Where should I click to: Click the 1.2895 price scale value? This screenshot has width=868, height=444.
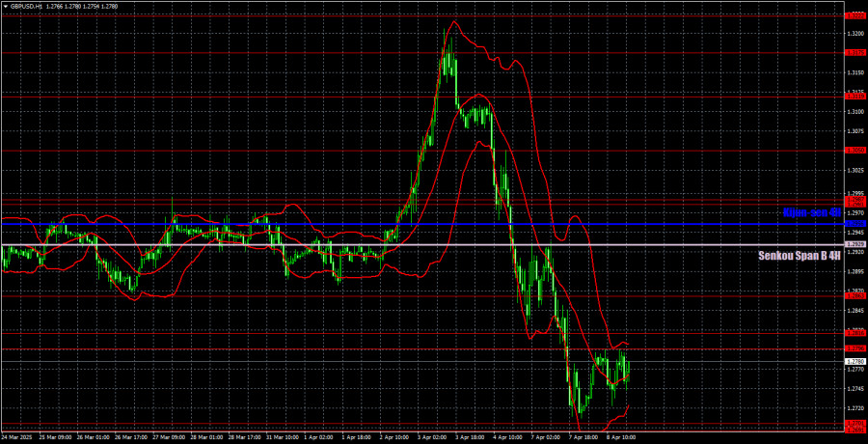tap(855, 271)
